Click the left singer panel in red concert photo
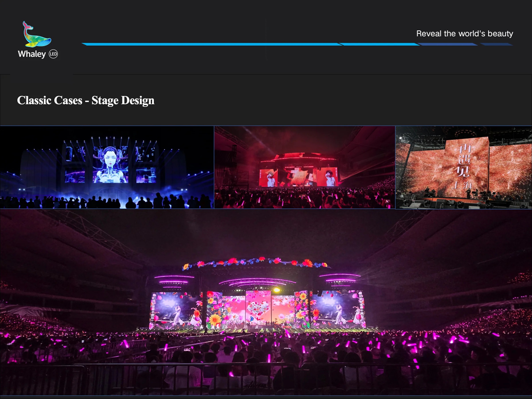This screenshot has width=532, height=399. click(268, 178)
